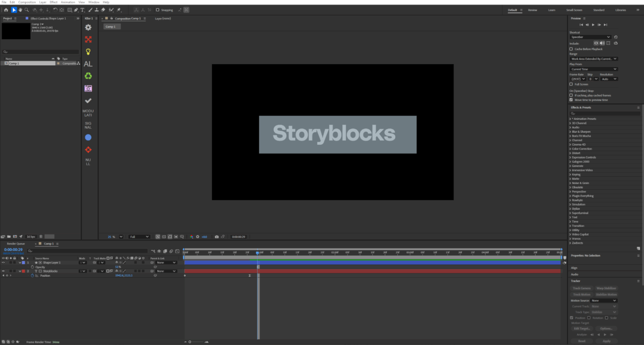Click the checkmark KBar button
The image size is (644, 345).
point(88,101)
